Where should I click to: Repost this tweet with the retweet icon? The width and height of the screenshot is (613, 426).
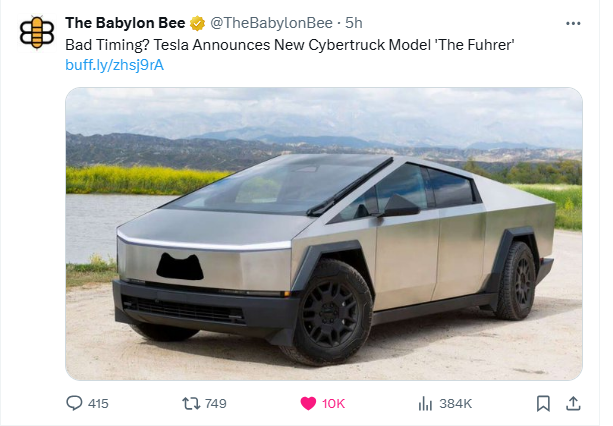tap(191, 403)
